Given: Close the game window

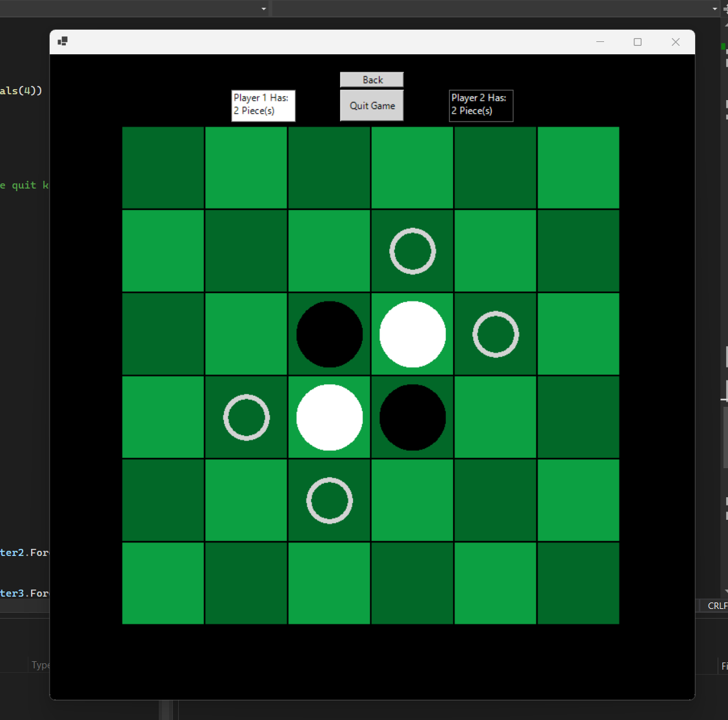Looking at the screenshot, I should click(676, 42).
